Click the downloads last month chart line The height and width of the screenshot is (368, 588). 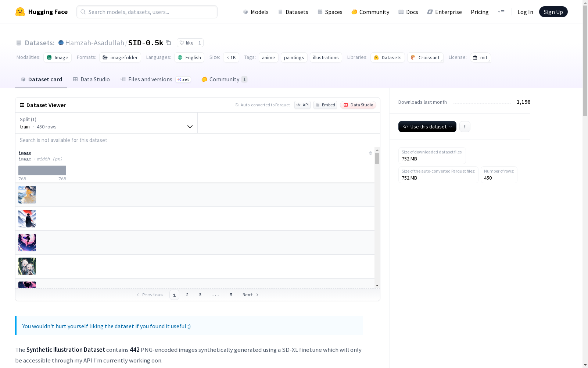pyautogui.click(x=482, y=103)
